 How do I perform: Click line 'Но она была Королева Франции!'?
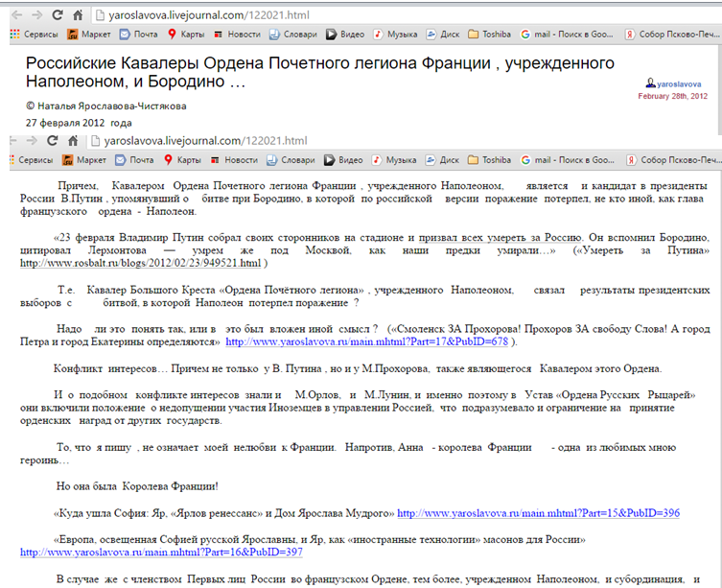[137, 486]
